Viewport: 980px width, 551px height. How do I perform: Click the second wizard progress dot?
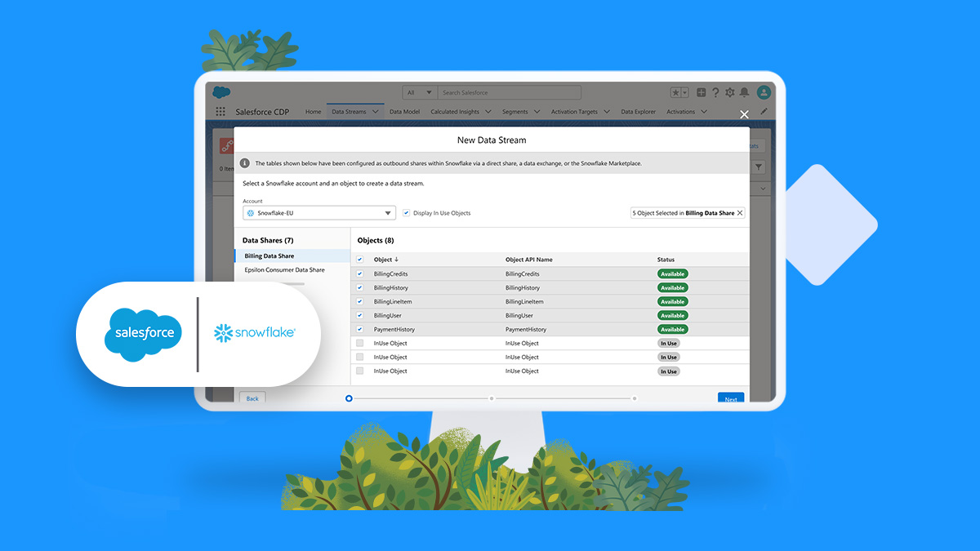point(492,398)
